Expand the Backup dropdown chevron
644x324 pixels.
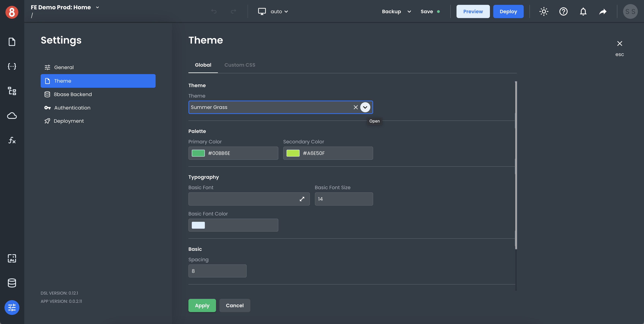tap(409, 12)
